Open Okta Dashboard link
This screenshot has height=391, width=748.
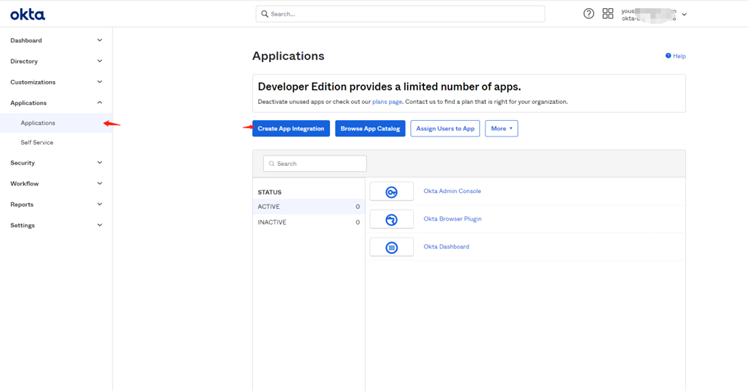(447, 247)
